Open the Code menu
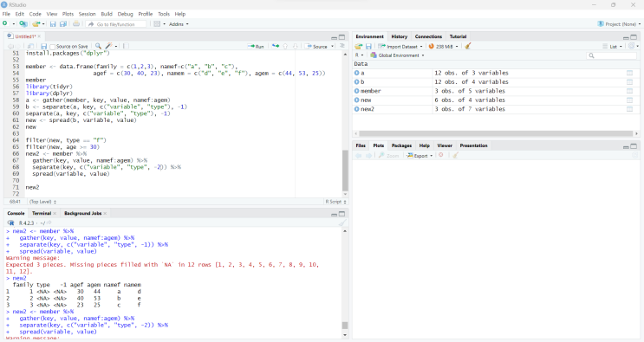This screenshot has width=644, height=342. (35, 14)
